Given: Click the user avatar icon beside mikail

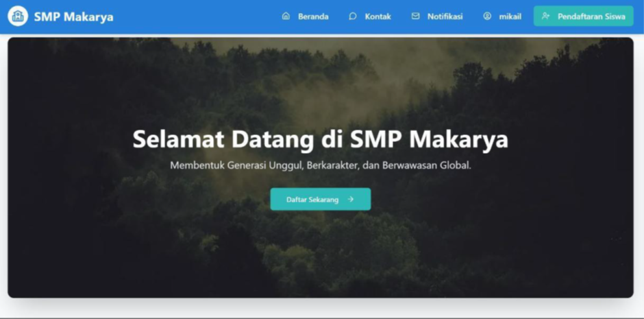Looking at the screenshot, I should coord(487,16).
